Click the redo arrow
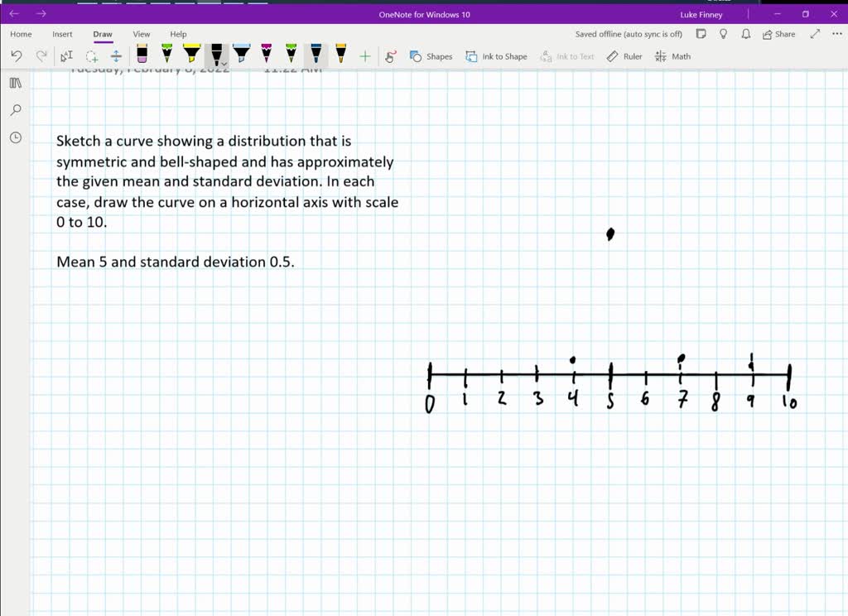This screenshot has height=616, width=848. click(41, 55)
